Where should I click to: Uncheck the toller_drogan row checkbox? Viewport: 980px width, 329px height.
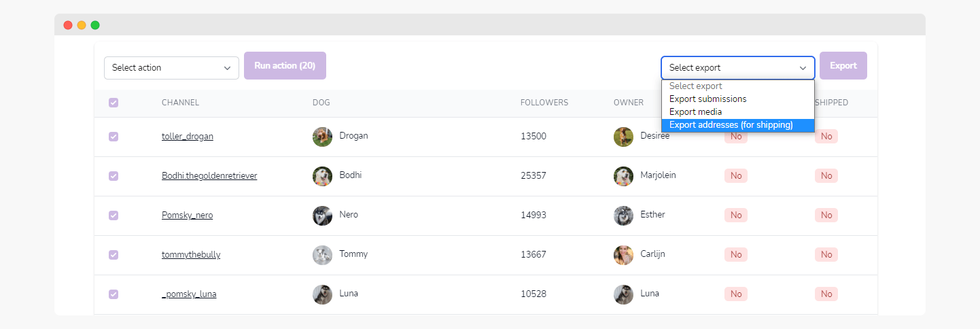click(x=113, y=137)
